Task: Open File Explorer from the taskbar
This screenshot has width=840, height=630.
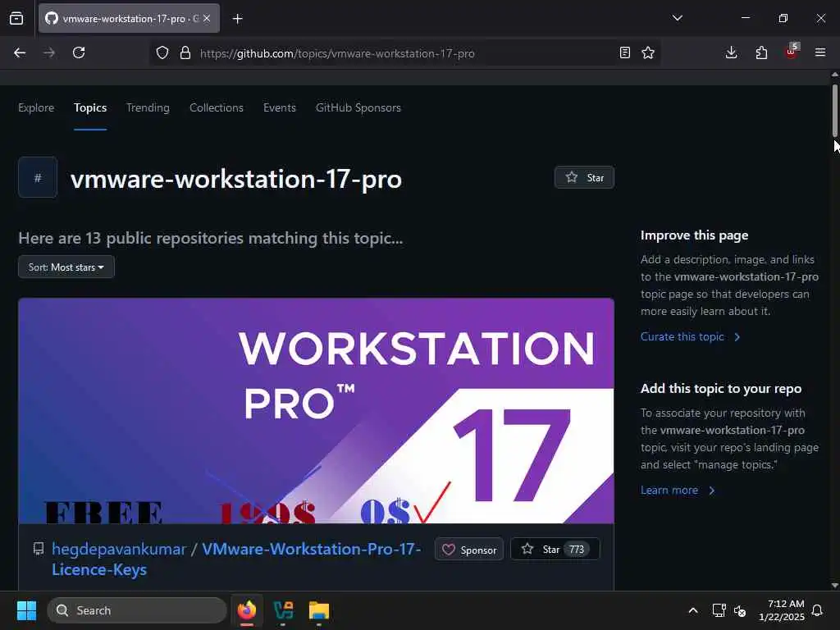Action: (x=319, y=610)
